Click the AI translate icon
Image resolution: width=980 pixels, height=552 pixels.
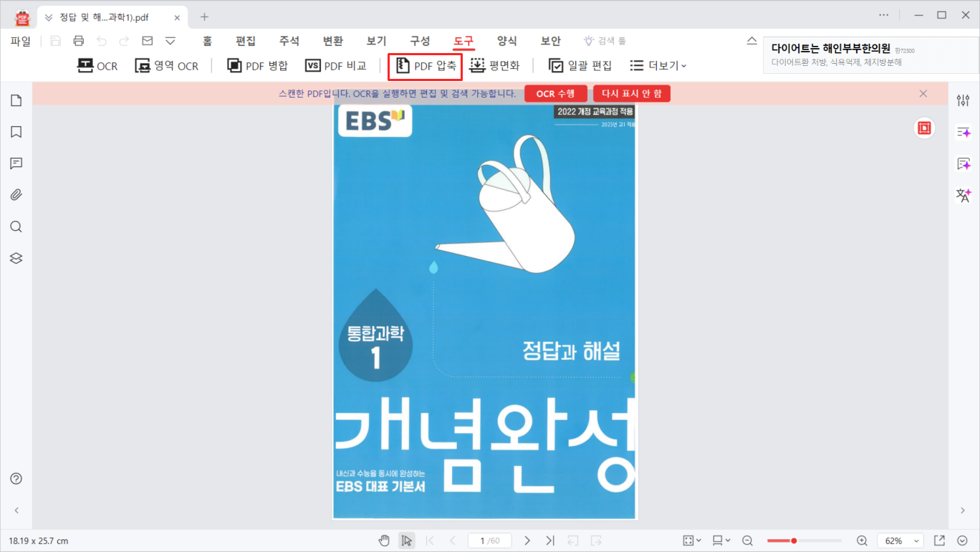pos(963,195)
